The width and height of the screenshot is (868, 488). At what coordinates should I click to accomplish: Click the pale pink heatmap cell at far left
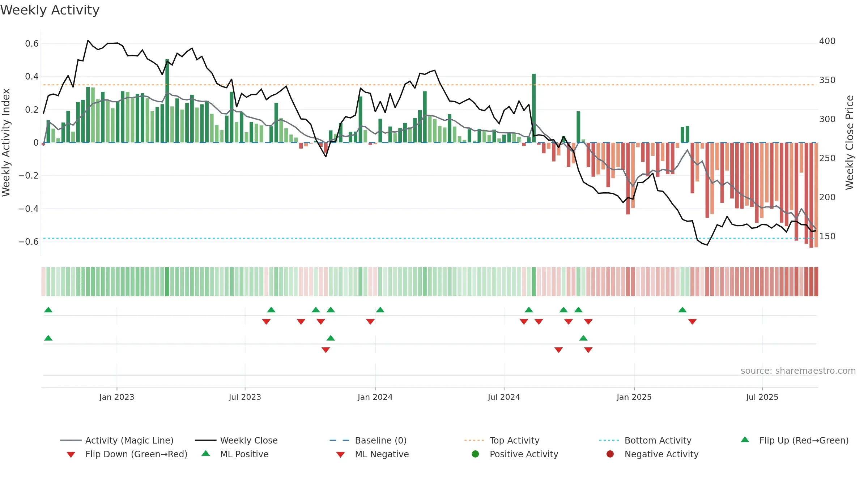43,282
